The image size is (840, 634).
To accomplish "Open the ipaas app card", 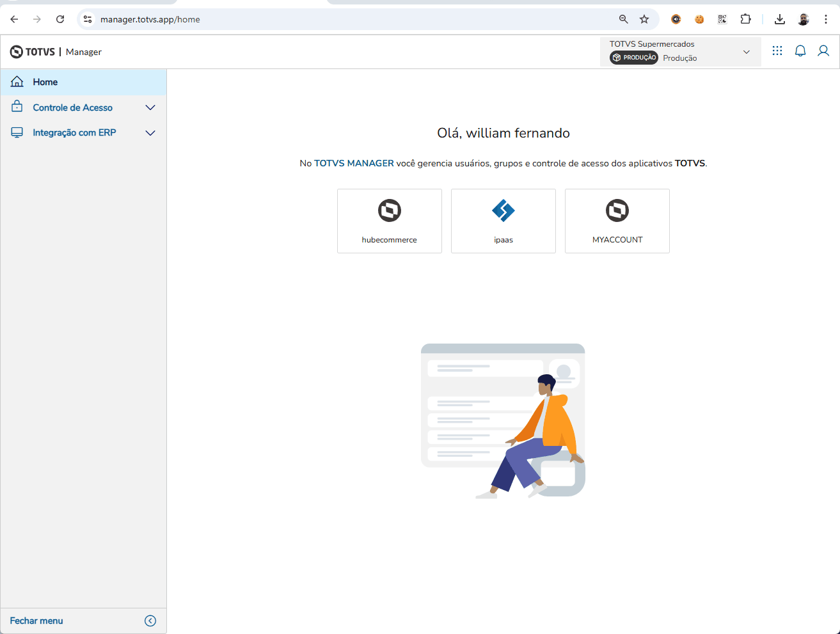I will pos(503,221).
